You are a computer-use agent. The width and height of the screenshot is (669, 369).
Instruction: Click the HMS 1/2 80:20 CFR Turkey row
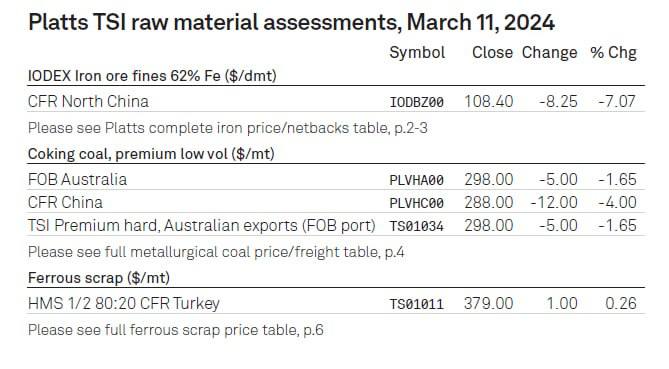click(x=336, y=303)
